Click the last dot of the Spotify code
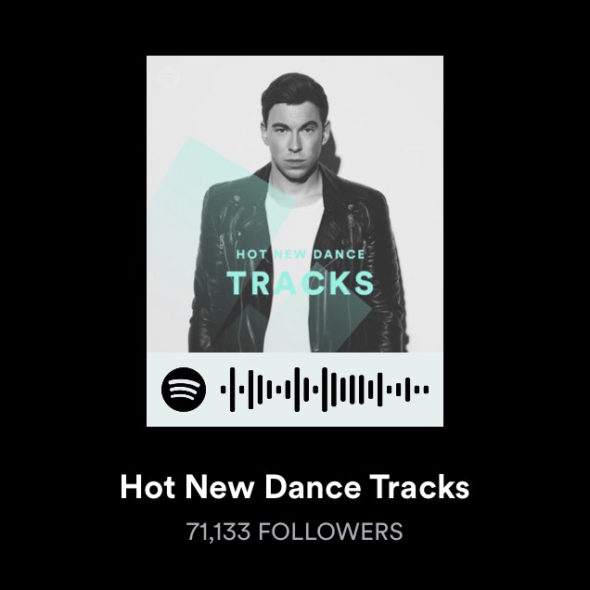The image size is (590, 590). click(426, 389)
